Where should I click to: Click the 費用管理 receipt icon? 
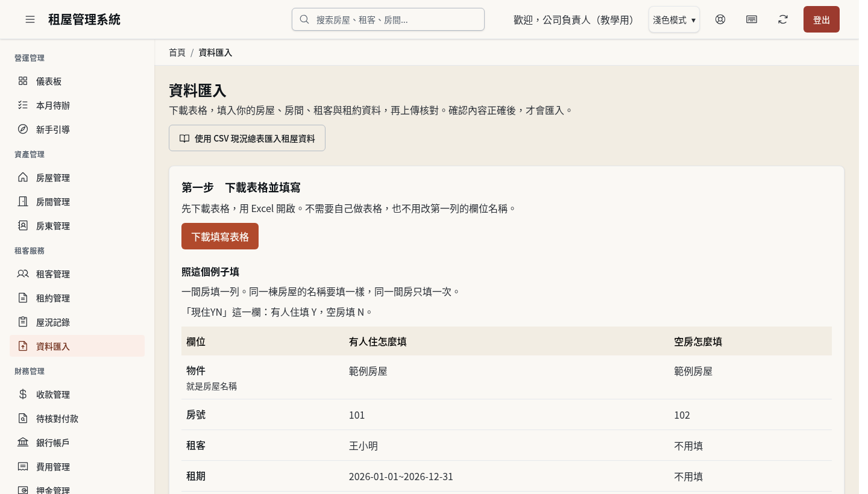point(23,466)
